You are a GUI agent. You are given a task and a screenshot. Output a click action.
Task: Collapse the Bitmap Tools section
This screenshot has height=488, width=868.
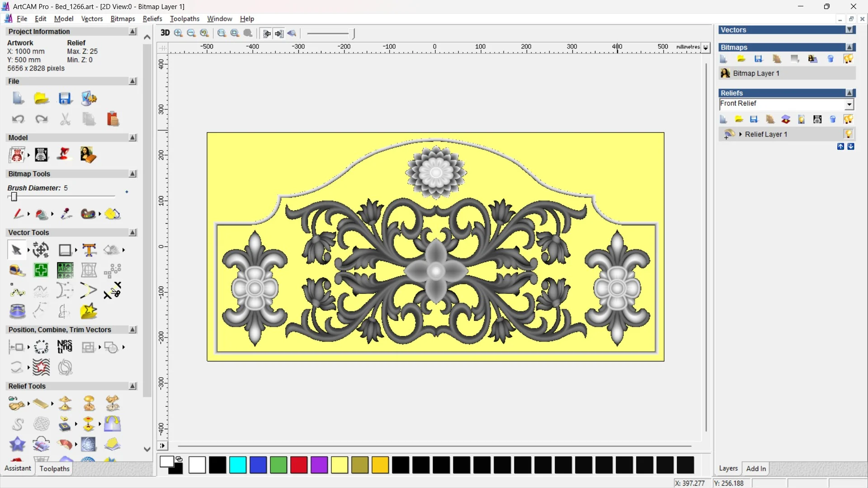click(x=133, y=174)
